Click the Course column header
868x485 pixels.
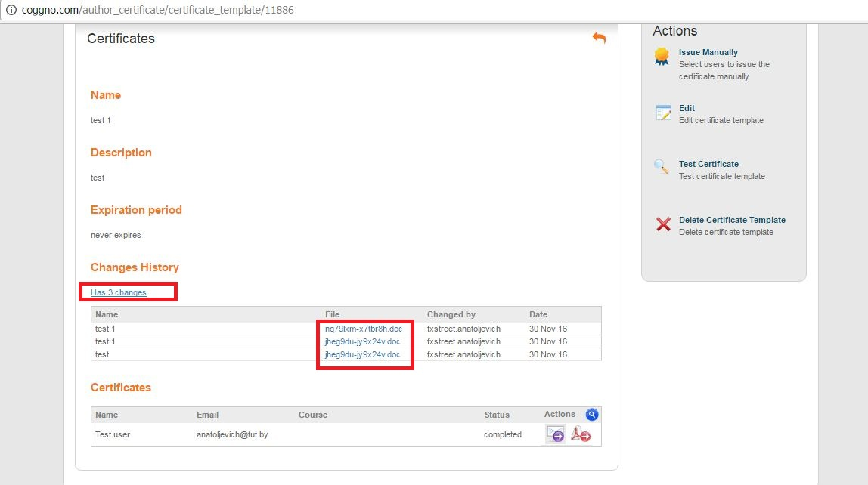[313, 415]
